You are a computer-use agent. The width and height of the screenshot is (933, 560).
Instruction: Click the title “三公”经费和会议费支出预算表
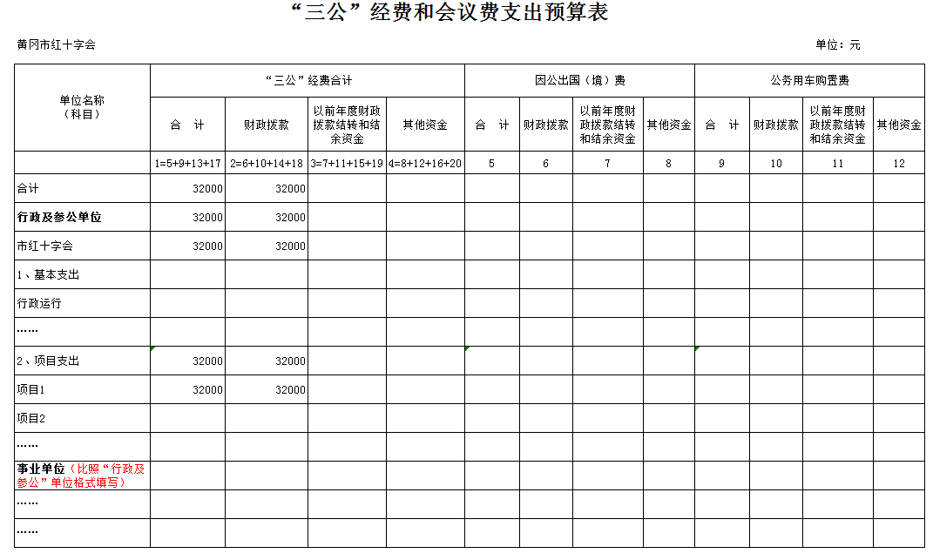pyautogui.click(x=450, y=12)
